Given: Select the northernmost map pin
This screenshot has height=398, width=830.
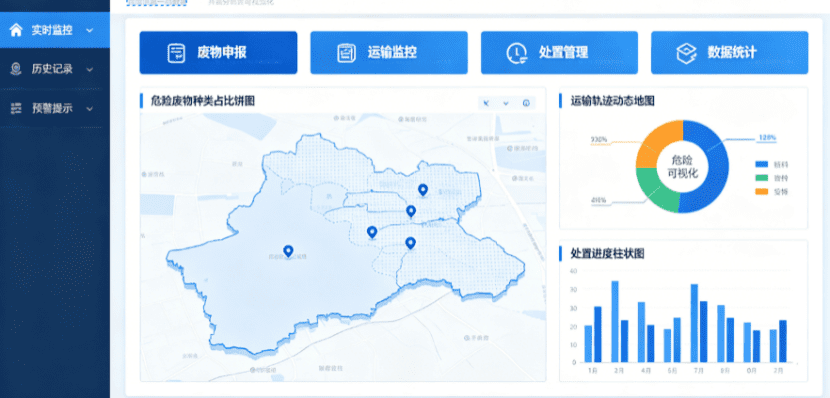Looking at the screenshot, I should point(422,189).
